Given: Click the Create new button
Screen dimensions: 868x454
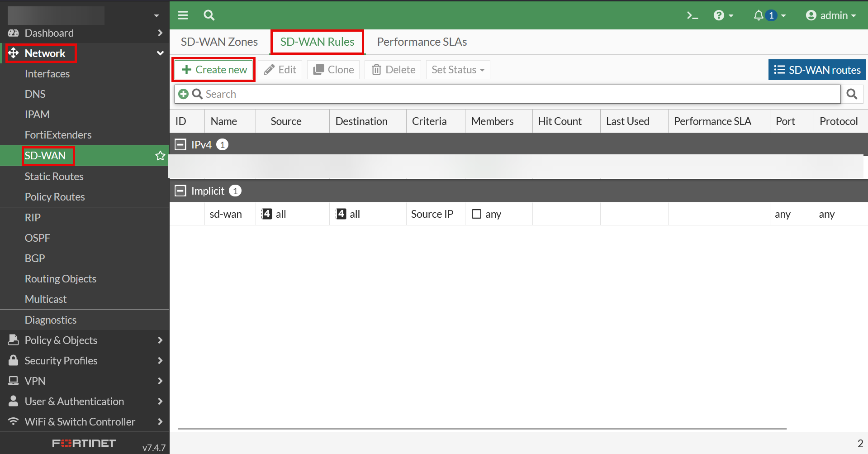Looking at the screenshot, I should coord(214,70).
